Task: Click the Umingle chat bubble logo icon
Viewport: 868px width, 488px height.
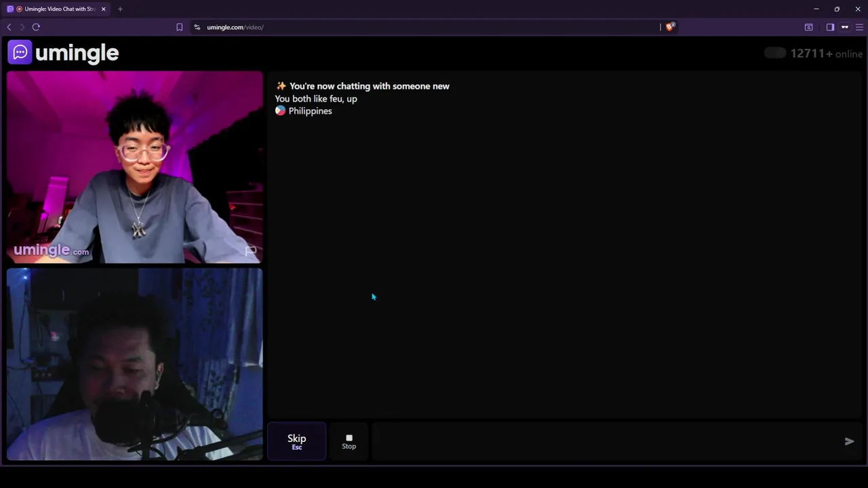Action: 20,52
